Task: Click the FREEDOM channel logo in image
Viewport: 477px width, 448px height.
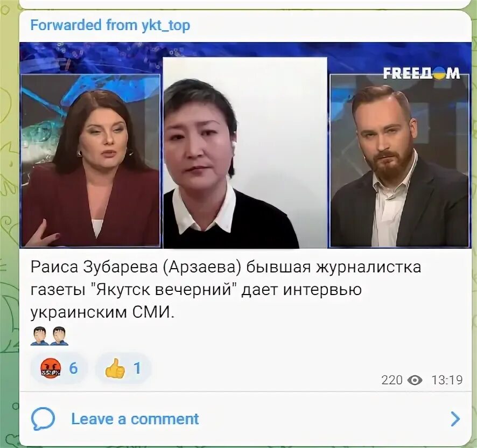Action: point(422,73)
